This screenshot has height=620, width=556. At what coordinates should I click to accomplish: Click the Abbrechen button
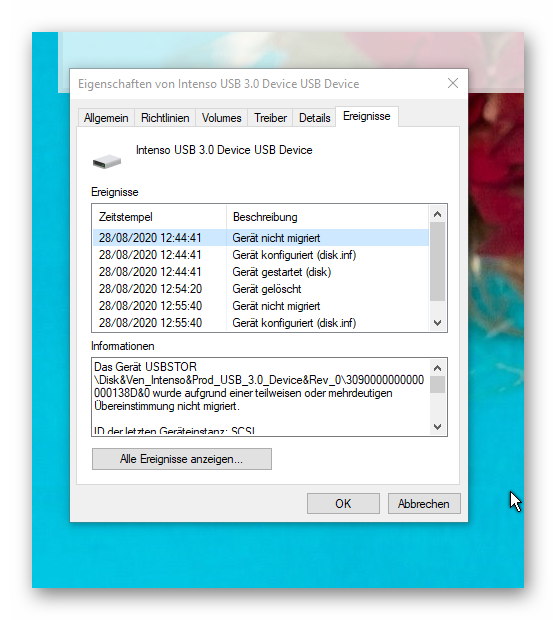(424, 503)
